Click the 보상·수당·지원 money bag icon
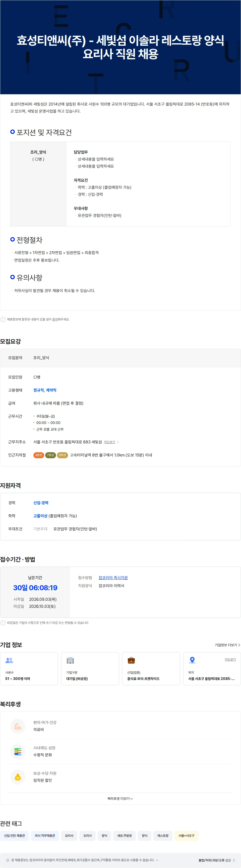The height and width of the screenshot is (868, 241). [18, 777]
